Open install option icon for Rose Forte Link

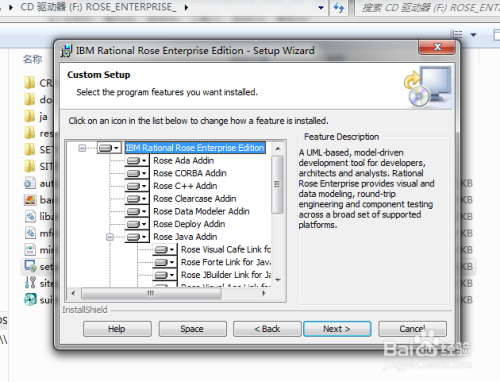pyautogui.click(x=165, y=262)
